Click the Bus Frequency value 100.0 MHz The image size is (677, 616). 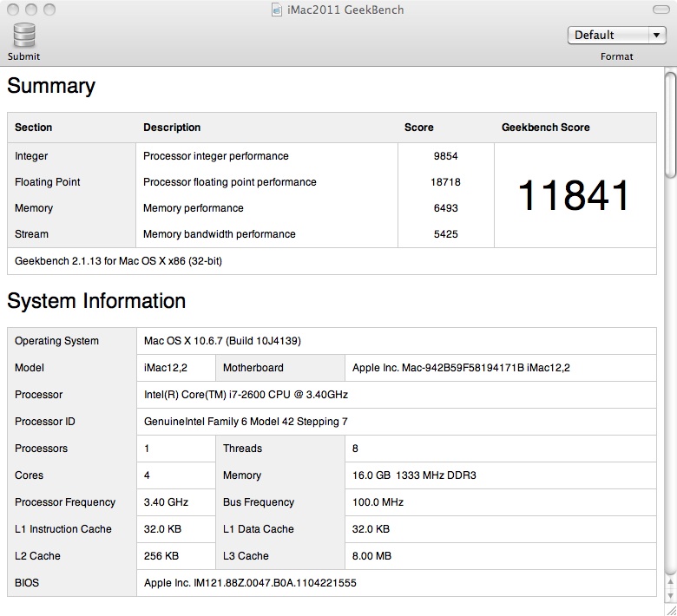[378, 502]
